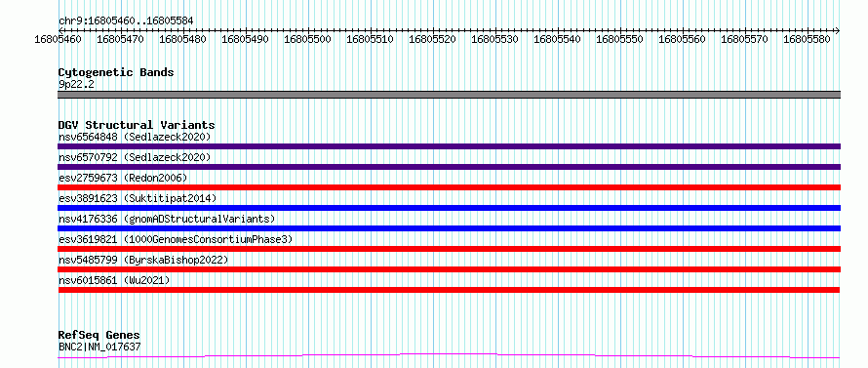The image size is (868, 368).
Task: Click the blue bar under nsv4176336
Action: (449, 228)
